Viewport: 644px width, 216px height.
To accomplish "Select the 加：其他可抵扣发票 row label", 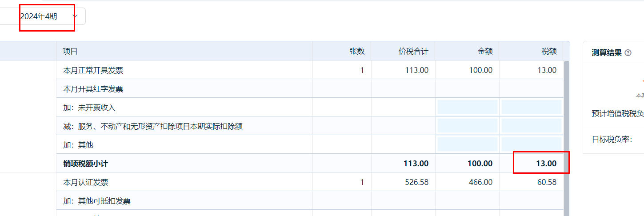I will (x=97, y=201).
